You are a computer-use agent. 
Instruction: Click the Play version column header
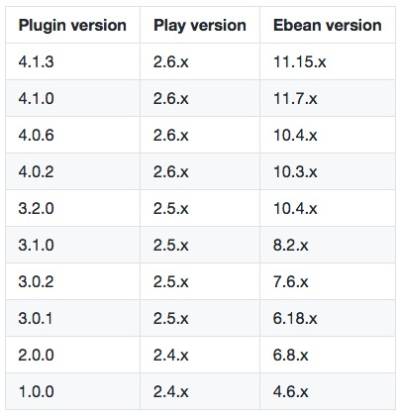(200, 25)
